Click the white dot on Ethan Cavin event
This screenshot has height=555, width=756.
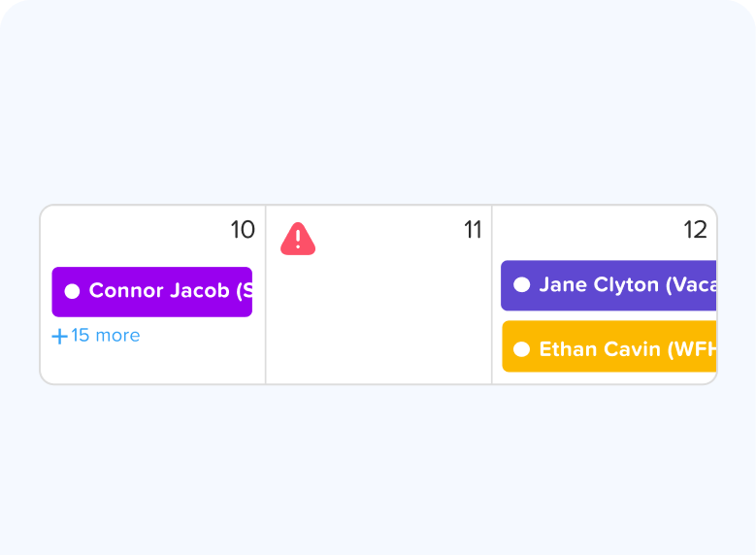(x=521, y=348)
